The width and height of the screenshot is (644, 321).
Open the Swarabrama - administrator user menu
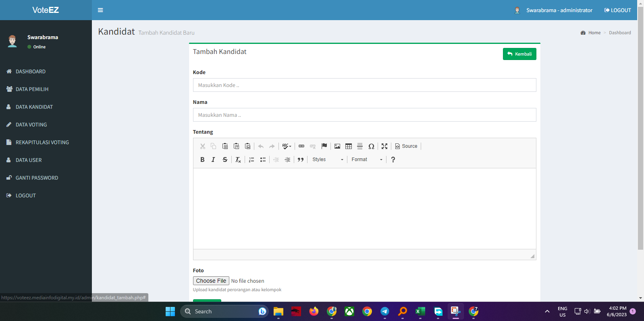[x=553, y=10]
